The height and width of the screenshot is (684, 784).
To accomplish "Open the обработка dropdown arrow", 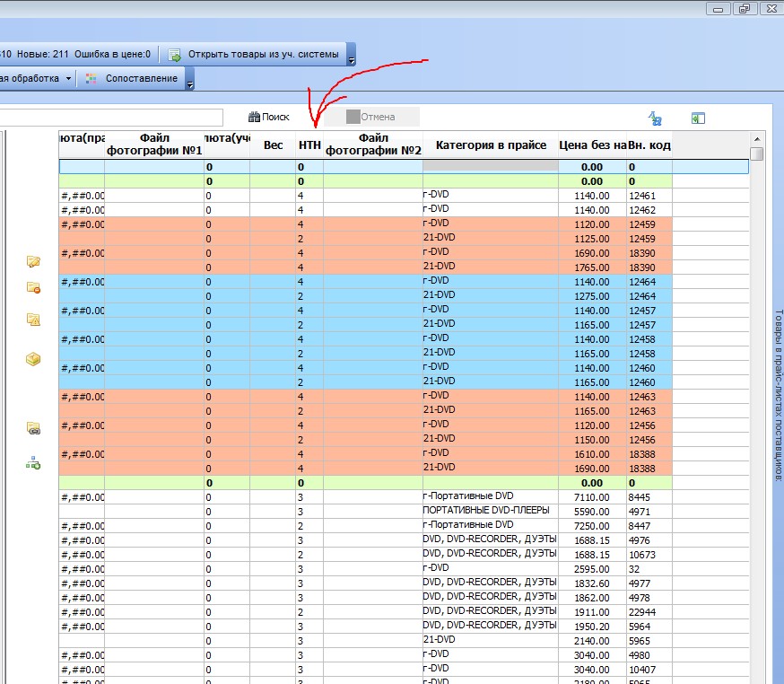I will [68, 79].
